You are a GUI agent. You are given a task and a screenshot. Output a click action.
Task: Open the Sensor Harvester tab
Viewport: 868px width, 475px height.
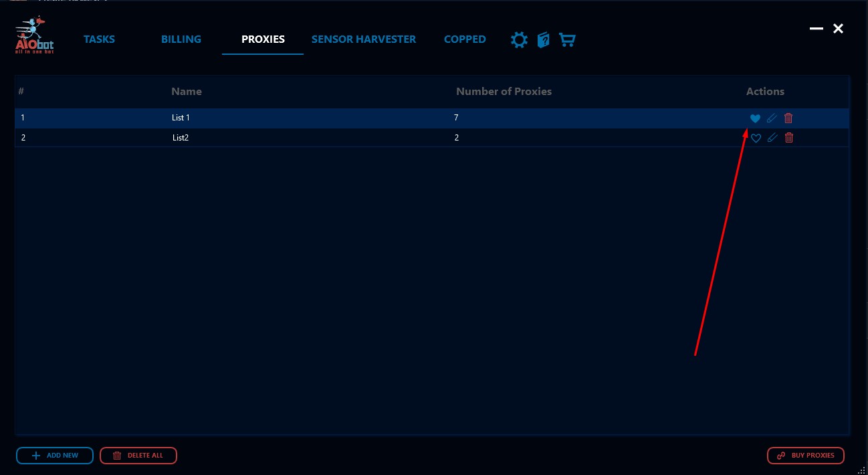coord(364,39)
